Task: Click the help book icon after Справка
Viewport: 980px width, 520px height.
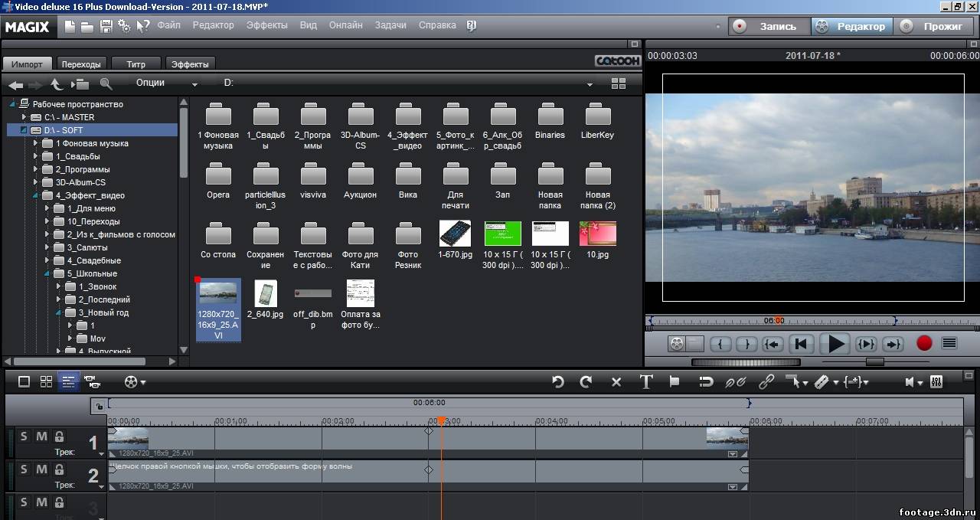Action: point(472,26)
